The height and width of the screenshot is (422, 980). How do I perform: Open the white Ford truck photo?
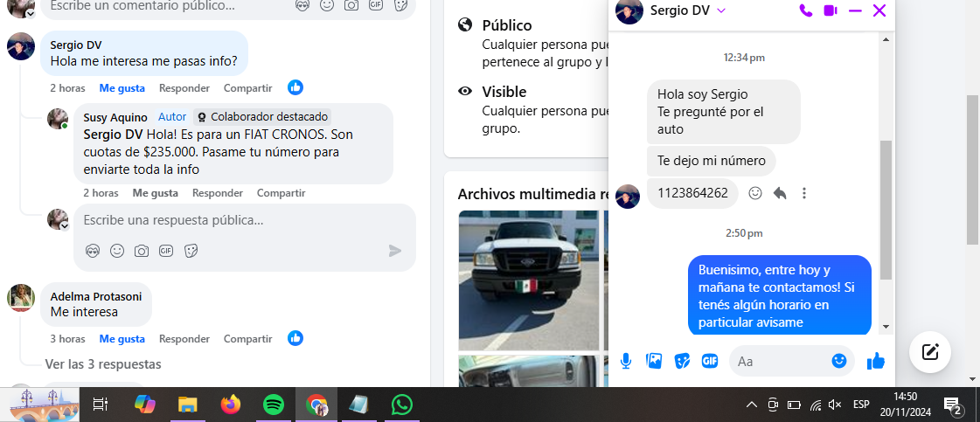tap(529, 280)
